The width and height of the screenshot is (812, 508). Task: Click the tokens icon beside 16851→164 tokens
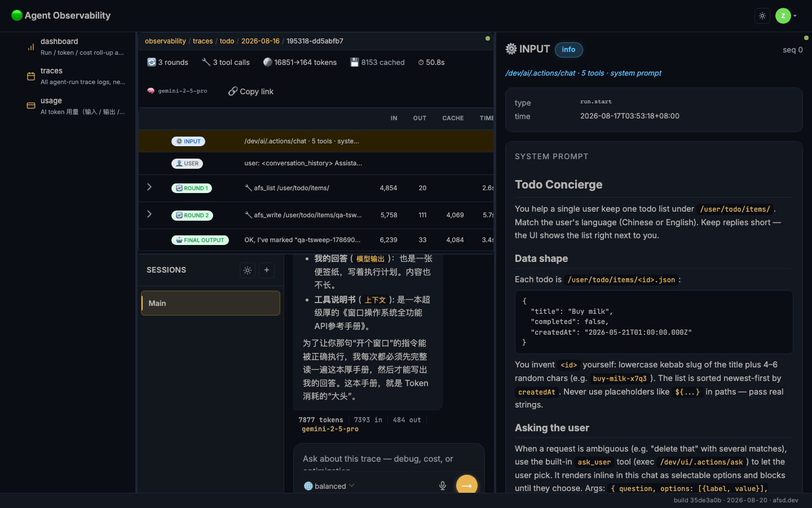pyautogui.click(x=268, y=62)
